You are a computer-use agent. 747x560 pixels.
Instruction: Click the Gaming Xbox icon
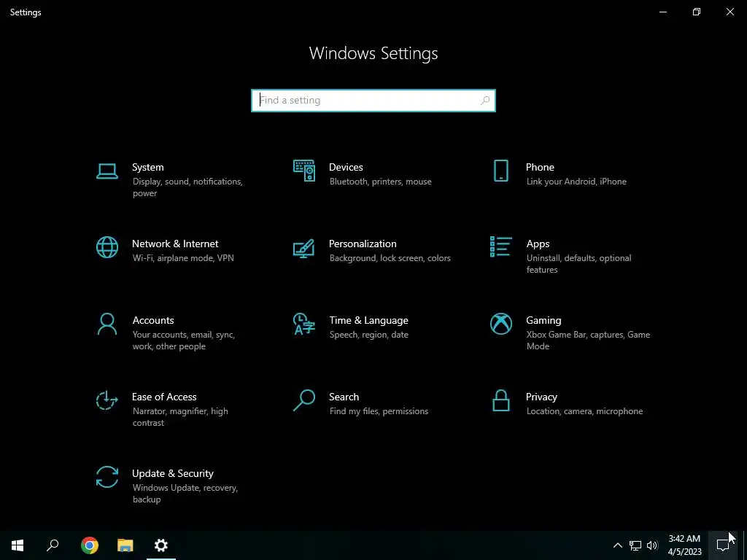click(500, 324)
